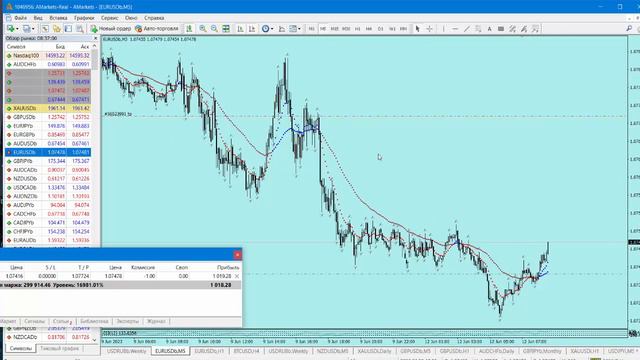Select the H4 timeframe button

pos(369,29)
